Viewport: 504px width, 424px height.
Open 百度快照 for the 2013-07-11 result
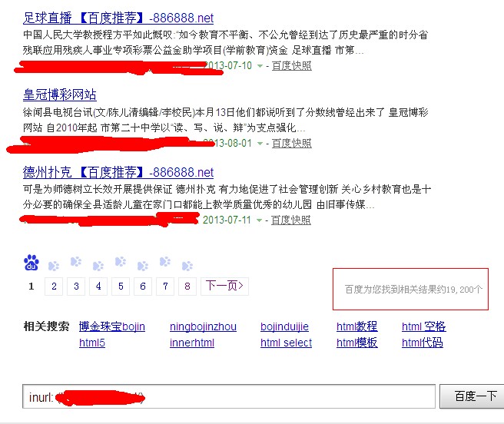291,220
